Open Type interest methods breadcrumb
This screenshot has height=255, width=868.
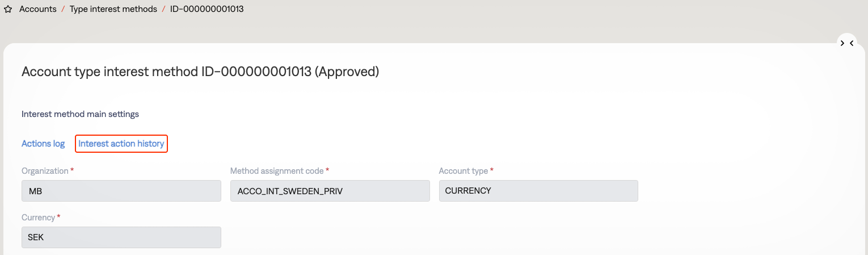click(113, 9)
